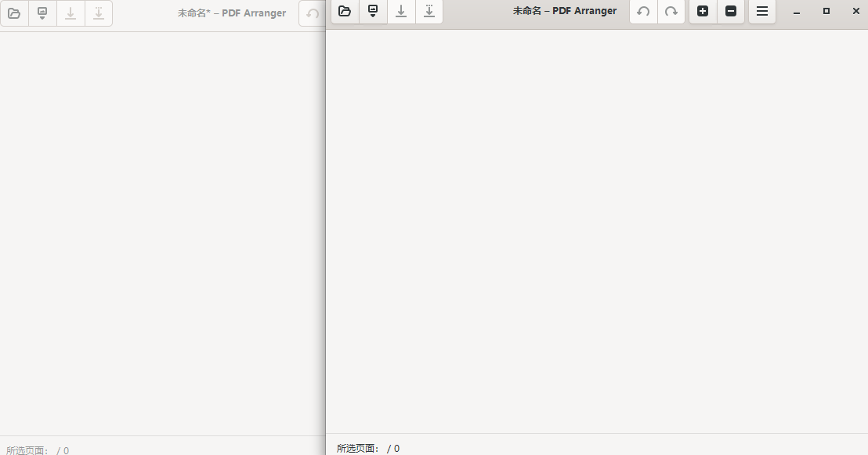This screenshot has width=868, height=455.
Task: Click '所选页面: / 0' status in front window
Action: (x=368, y=449)
